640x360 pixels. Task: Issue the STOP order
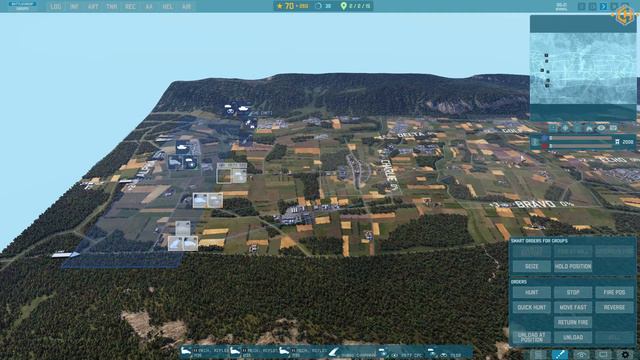(x=573, y=292)
